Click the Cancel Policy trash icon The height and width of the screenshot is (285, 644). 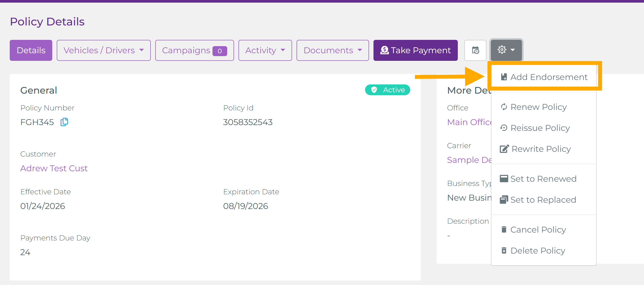tap(504, 230)
